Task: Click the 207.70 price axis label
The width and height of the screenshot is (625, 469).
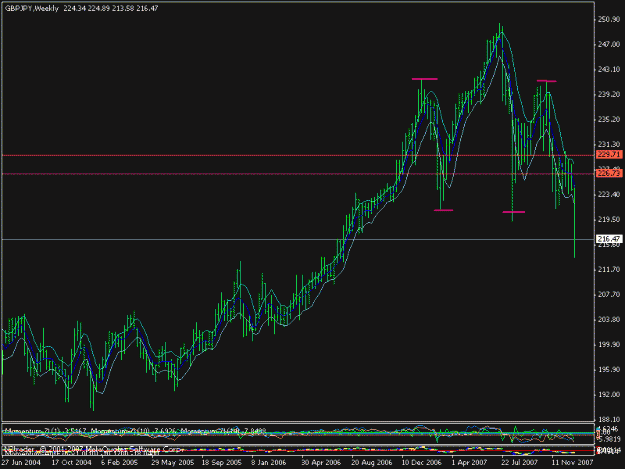Action: [609, 294]
